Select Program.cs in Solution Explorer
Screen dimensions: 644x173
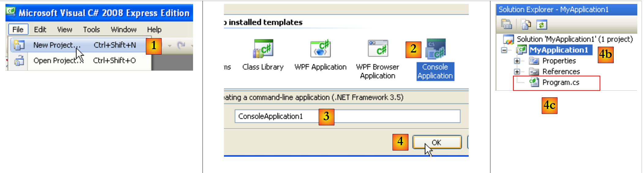click(x=560, y=82)
